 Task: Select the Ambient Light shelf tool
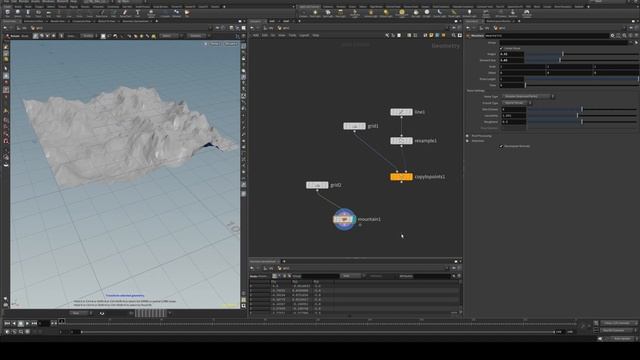coord(469,13)
